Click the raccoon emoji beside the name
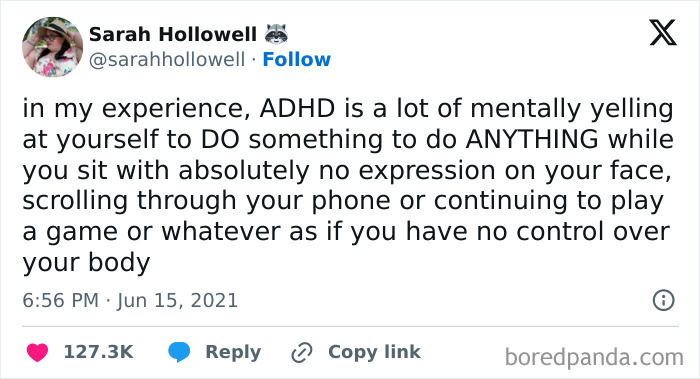This screenshot has width=700, height=379. pos(276,33)
